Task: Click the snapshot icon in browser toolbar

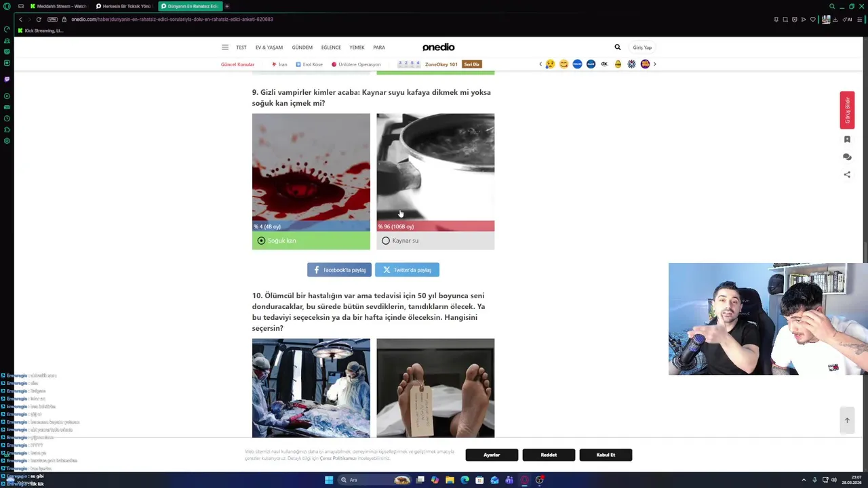Action: coord(785,19)
